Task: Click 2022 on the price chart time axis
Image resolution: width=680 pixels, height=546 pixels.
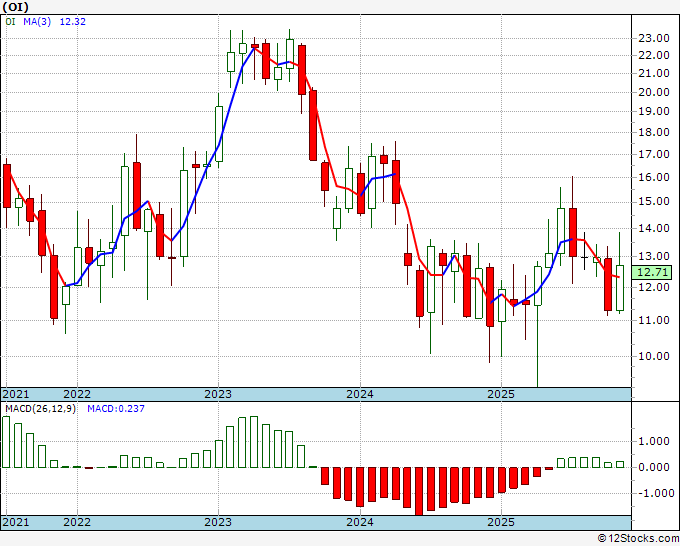Action: pos(77,394)
